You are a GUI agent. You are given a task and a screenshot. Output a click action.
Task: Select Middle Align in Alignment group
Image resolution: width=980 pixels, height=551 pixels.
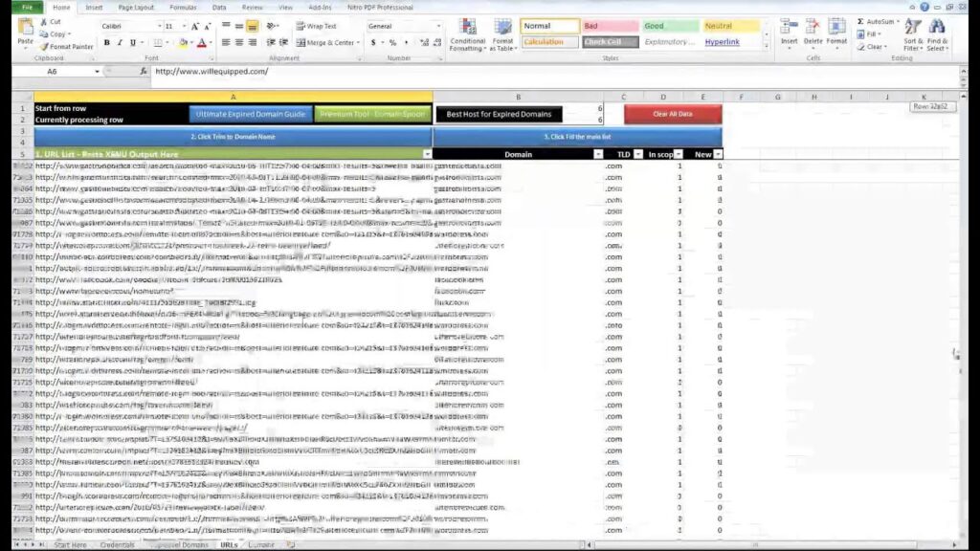tap(239, 26)
